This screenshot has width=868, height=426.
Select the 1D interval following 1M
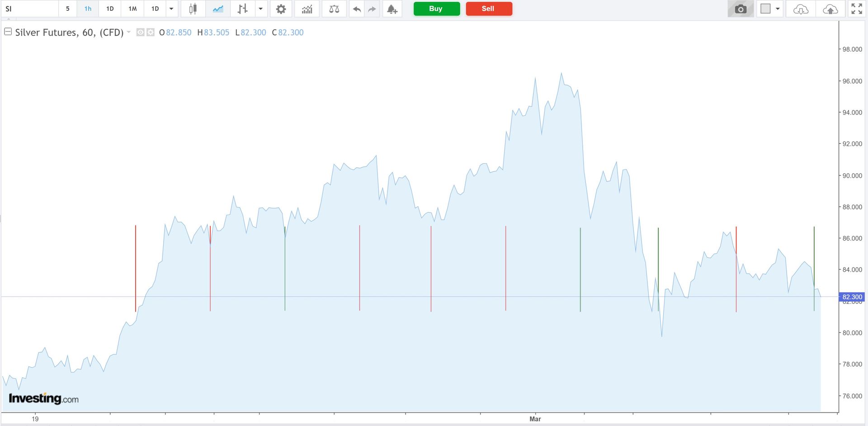[x=155, y=9]
